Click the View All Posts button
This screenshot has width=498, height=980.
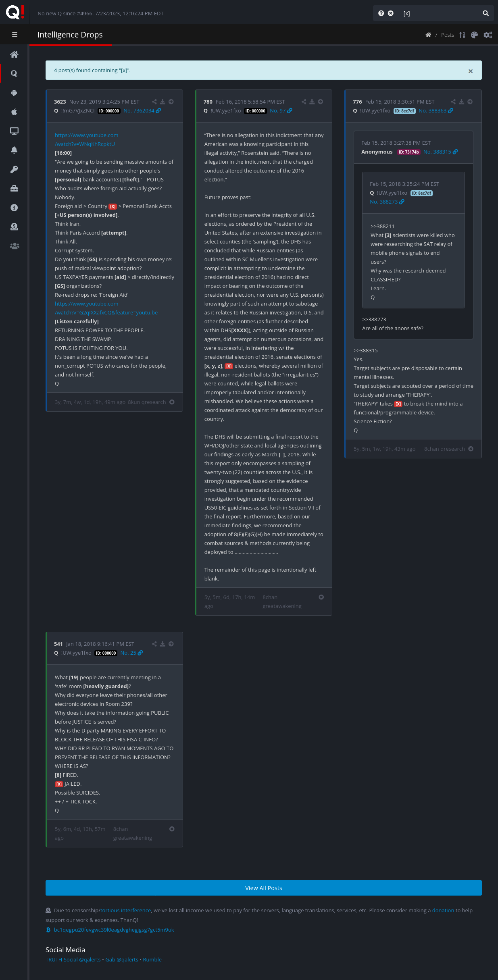pyautogui.click(x=264, y=888)
